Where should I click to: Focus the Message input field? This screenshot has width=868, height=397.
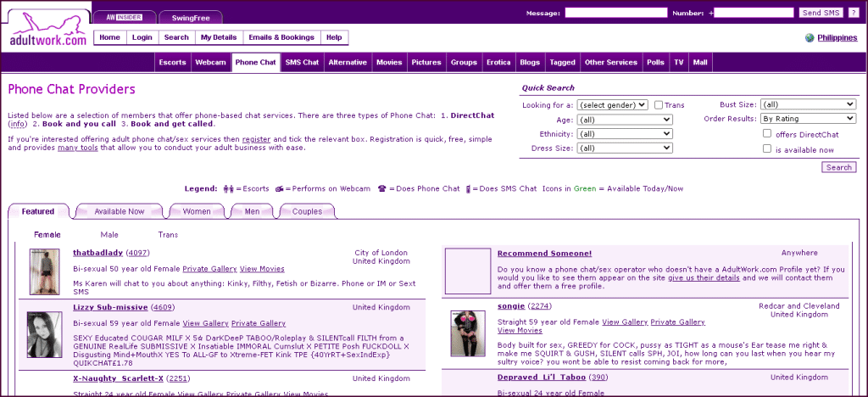pos(616,13)
